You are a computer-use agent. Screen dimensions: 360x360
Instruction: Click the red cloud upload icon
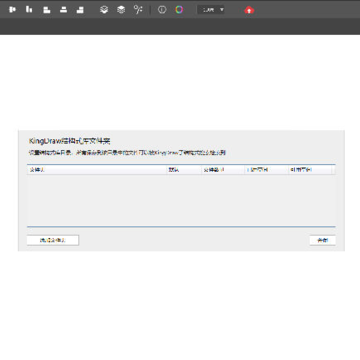[249, 10]
